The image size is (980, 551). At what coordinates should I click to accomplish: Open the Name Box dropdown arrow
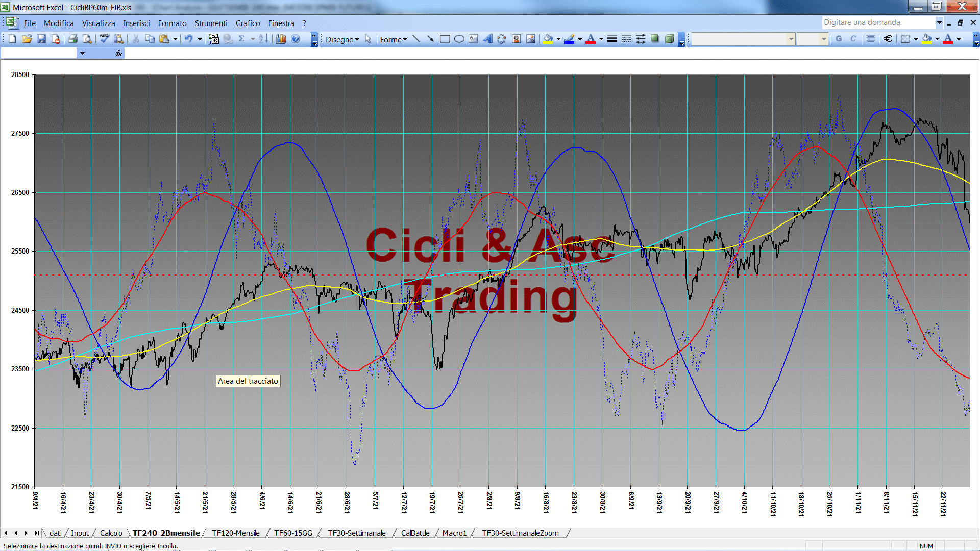(x=82, y=53)
